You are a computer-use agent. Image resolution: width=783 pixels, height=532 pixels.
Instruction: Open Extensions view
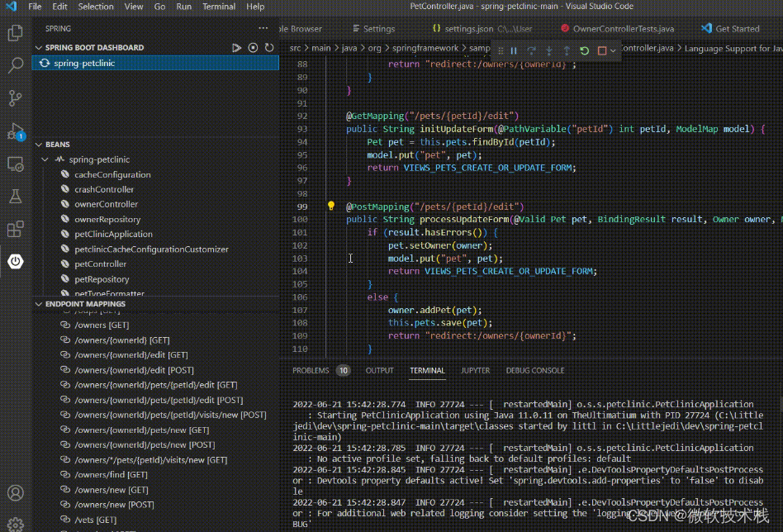(15, 229)
